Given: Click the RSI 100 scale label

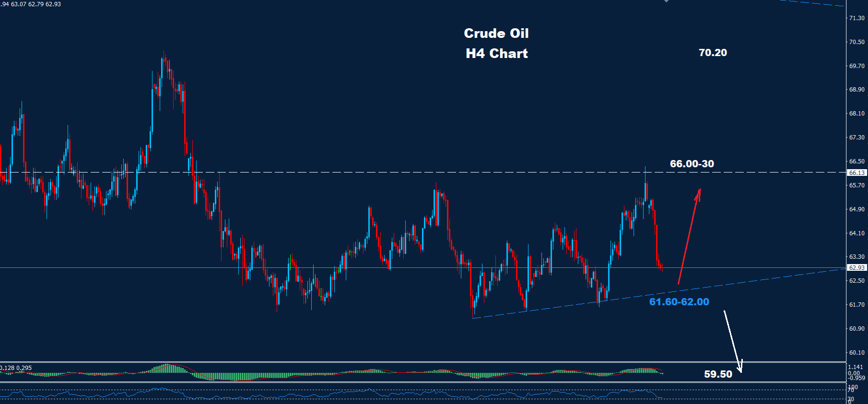Looking at the screenshot, I should click(853, 387).
